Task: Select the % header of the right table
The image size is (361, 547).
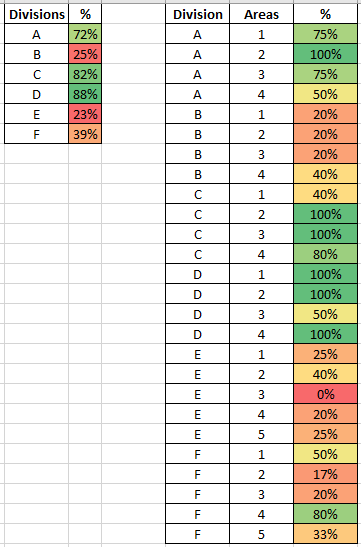Action: click(x=325, y=14)
